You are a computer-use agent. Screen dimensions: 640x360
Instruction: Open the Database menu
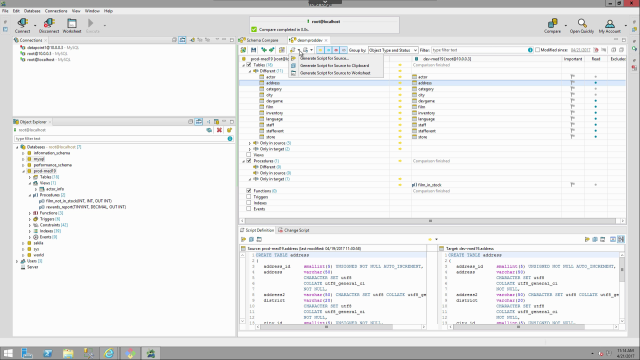click(x=32, y=11)
